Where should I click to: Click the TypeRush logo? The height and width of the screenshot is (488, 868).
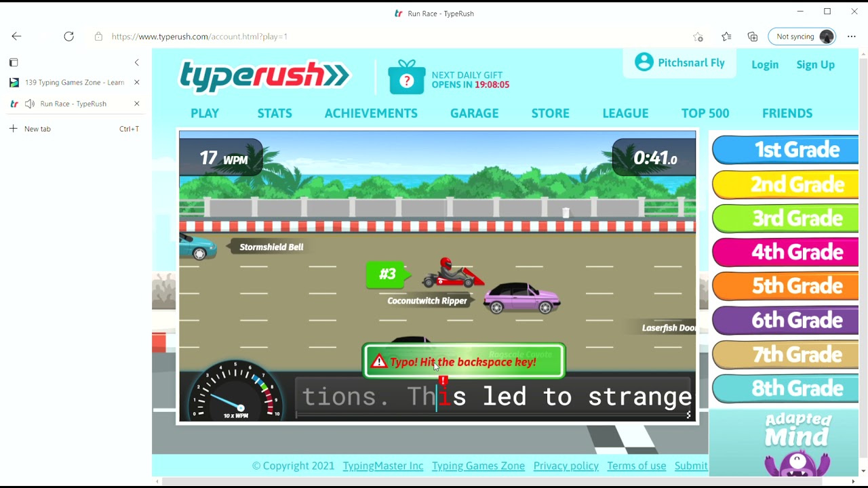coord(264,76)
